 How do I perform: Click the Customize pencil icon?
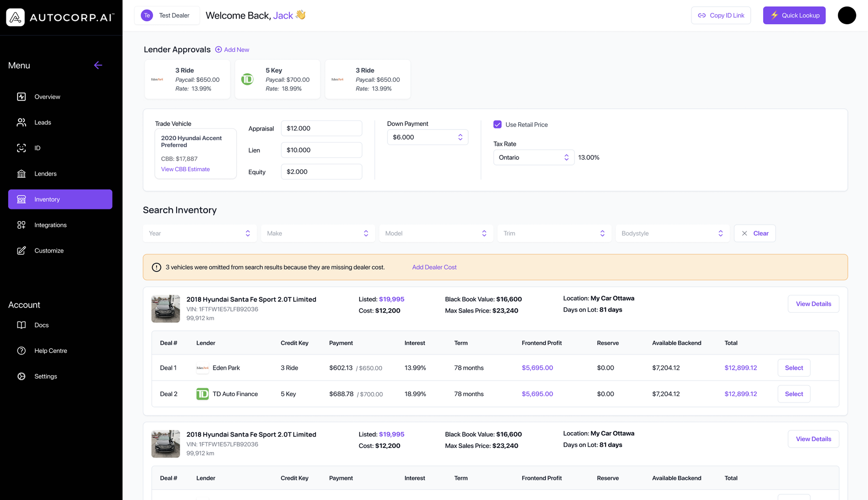point(21,251)
